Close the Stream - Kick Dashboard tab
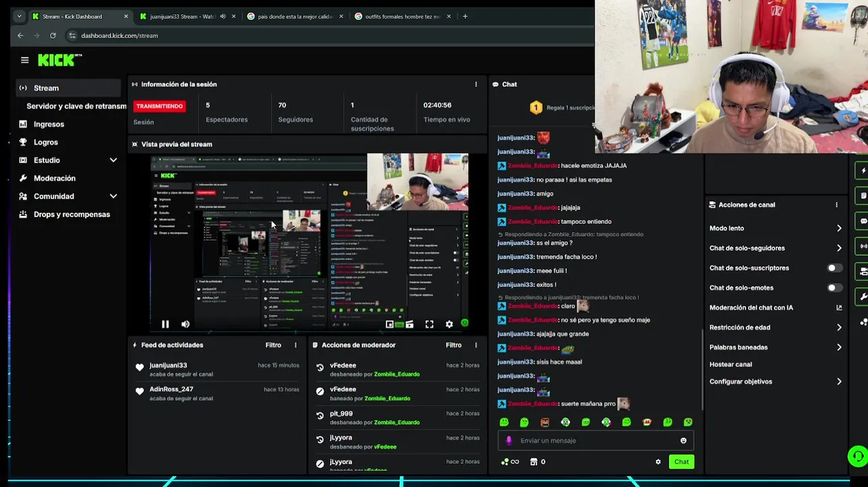This screenshot has width=868, height=487. 126,16
